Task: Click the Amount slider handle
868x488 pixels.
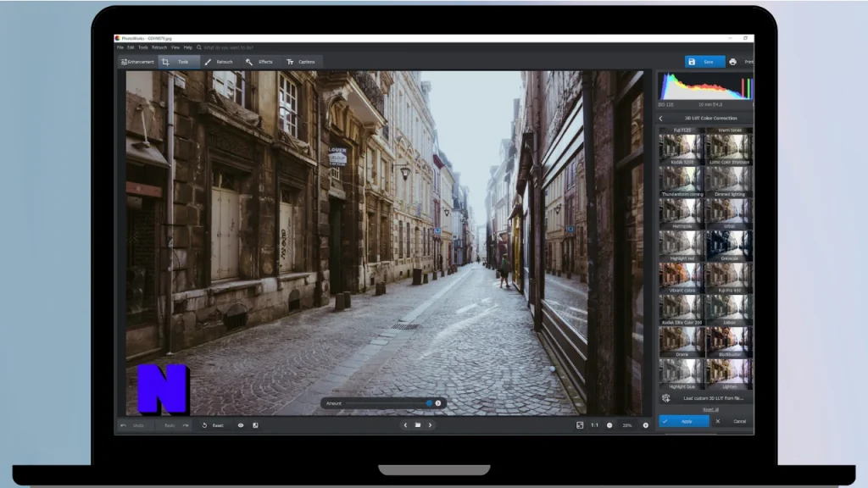Action: click(x=429, y=403)
